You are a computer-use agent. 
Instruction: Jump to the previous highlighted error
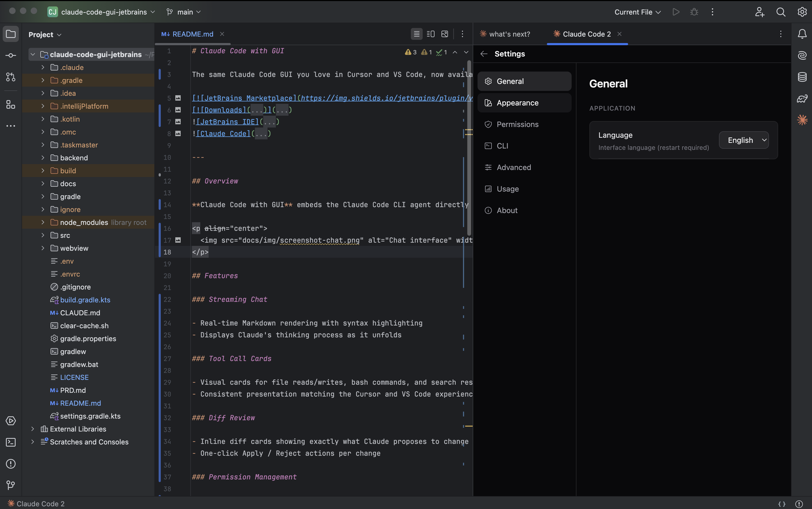pos(455,52)
